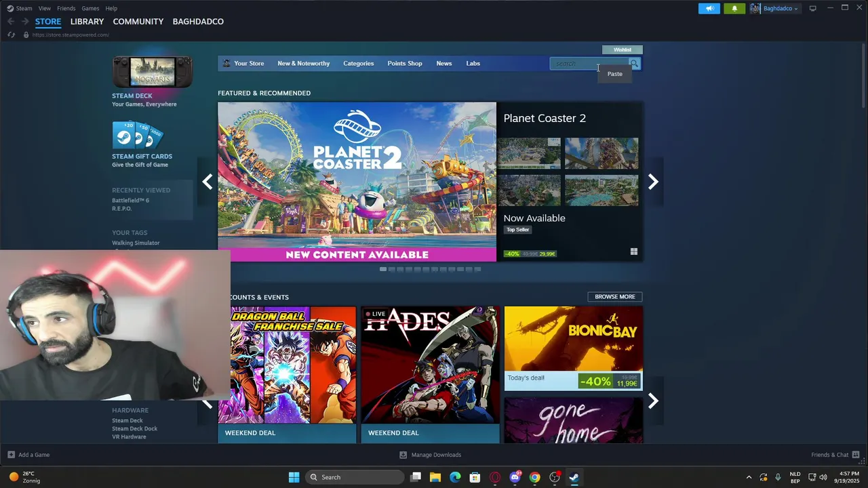Open the Bionic Bay today's deal tile
Image resolution: width=868 pixels, height=488 pixels.
573,348
